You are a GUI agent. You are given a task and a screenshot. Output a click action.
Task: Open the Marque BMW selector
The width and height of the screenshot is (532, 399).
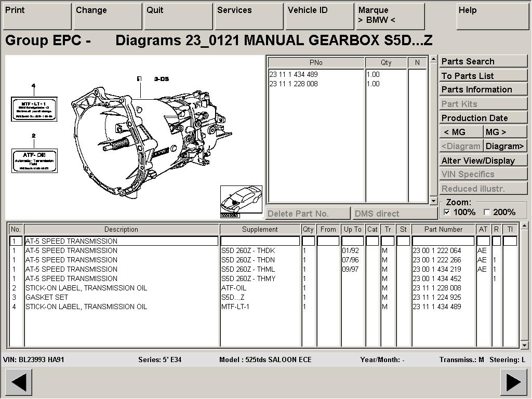coord(391,16)
